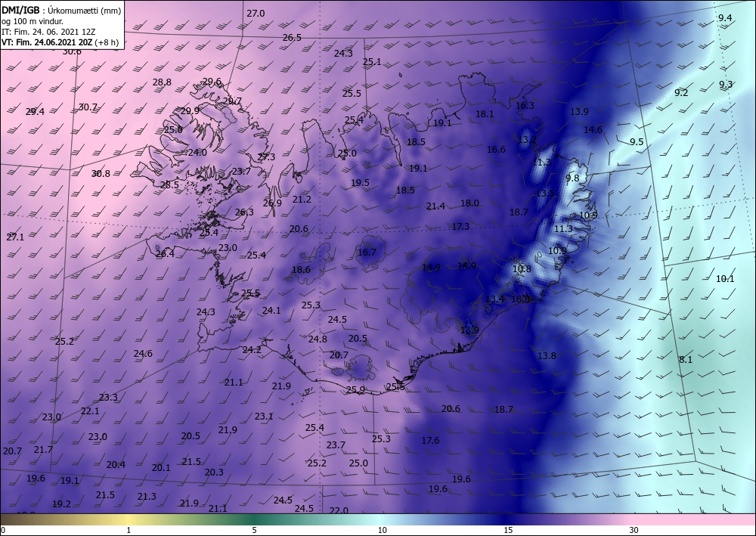Click the '10' label on the colour scale
Viewport: 756px width, 536px height.
click(382, 530)
